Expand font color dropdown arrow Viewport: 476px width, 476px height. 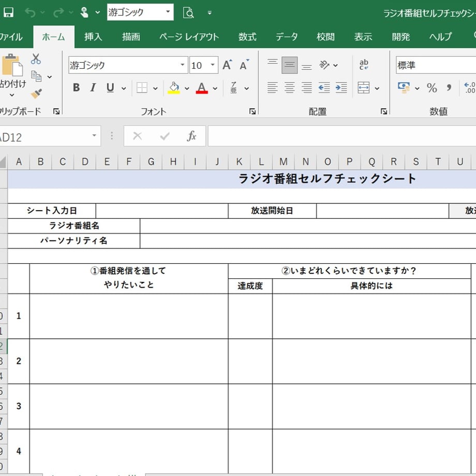[x=215, y=88]
